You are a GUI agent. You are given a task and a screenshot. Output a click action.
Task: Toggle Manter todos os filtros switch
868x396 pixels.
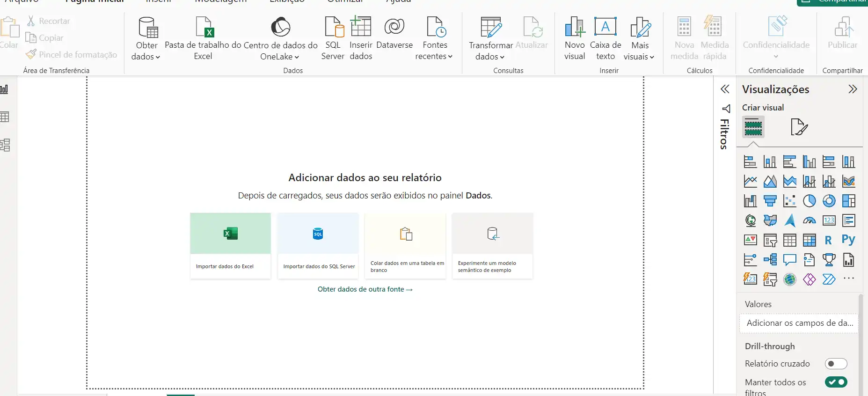[x=836, y=382]
